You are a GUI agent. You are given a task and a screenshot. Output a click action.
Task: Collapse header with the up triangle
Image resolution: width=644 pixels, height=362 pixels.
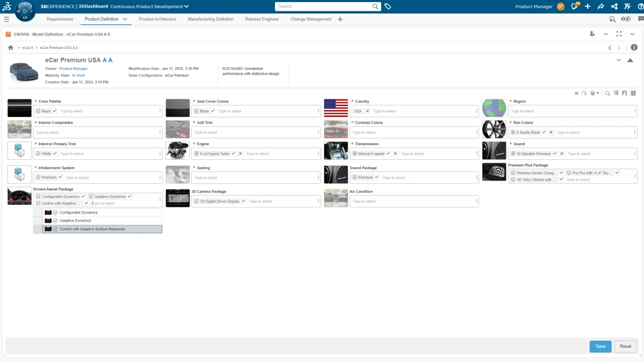(630, 60)
